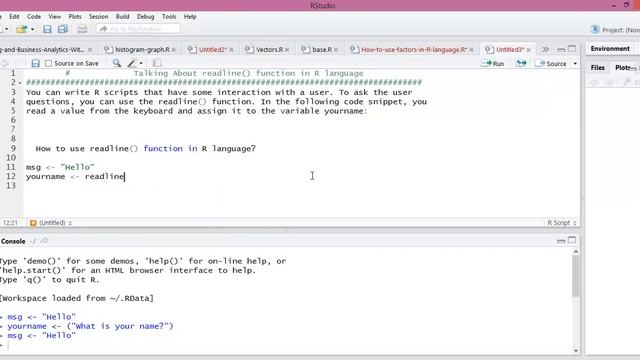
Task: Click the Compile Notebook icon
Action: (157, 63)
